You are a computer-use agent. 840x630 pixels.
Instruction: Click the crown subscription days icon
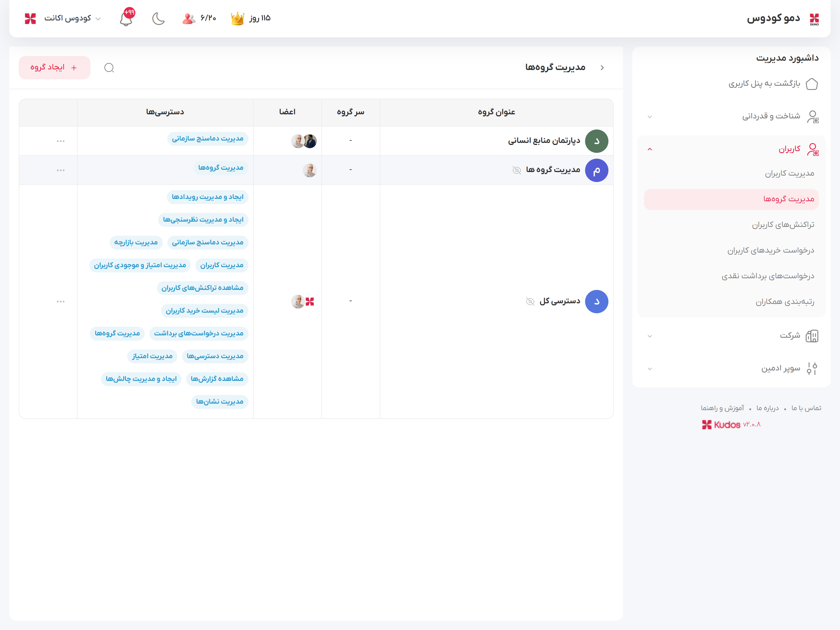coord(238,18)
